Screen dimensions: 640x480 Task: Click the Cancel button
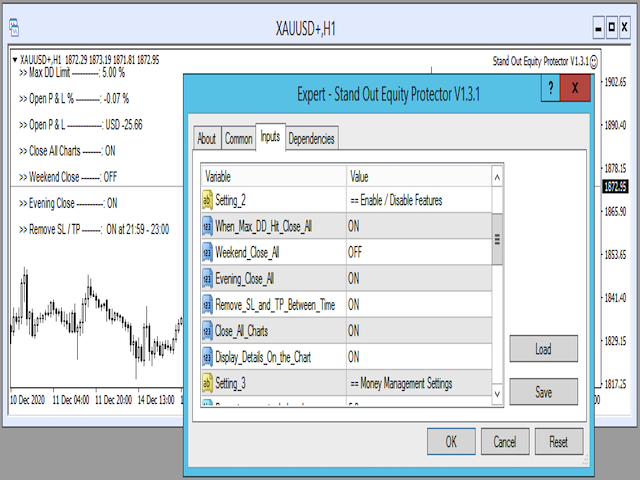pyautogui.click(x=505, y=441)
